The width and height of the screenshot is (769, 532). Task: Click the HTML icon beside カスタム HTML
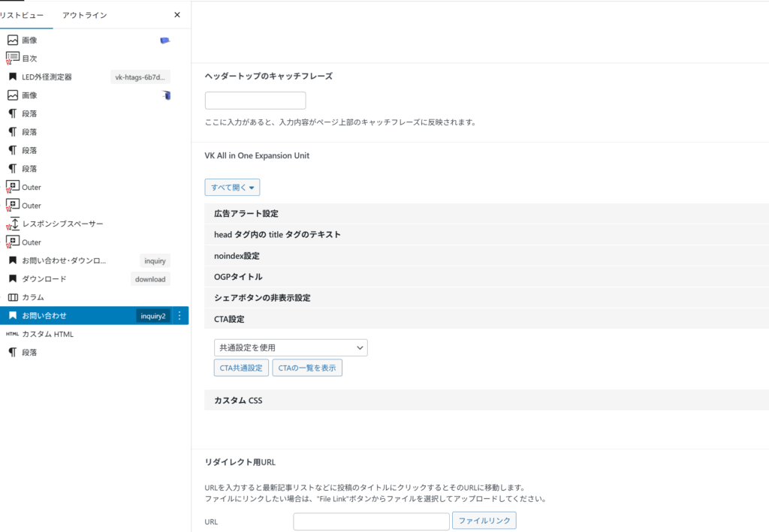[12, 334]
